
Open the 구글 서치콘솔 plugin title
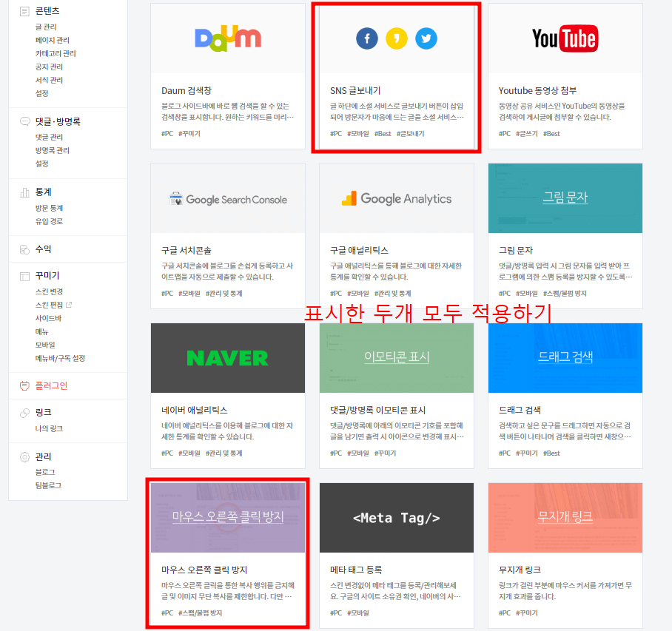187,251
